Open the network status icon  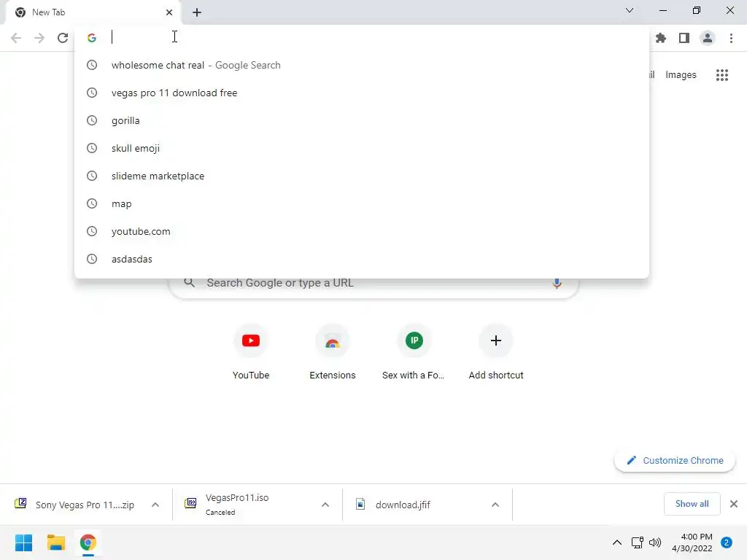coord(638,542)
